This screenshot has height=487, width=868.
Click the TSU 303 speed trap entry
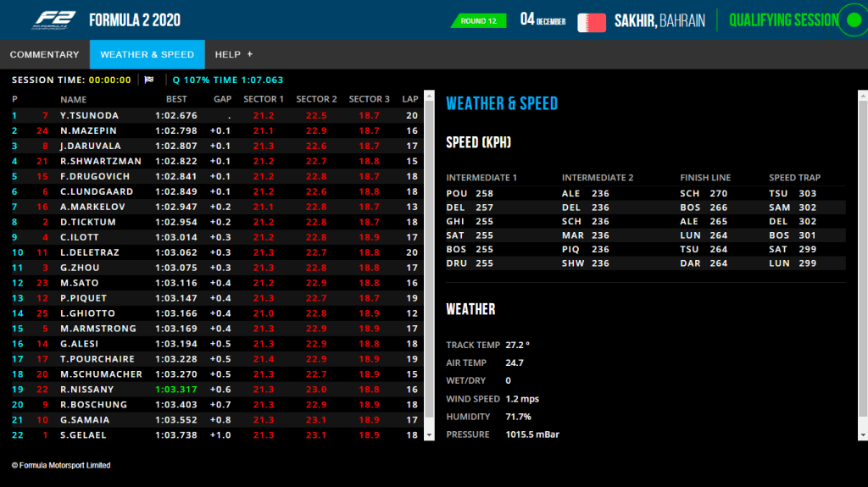pos(793,193)
